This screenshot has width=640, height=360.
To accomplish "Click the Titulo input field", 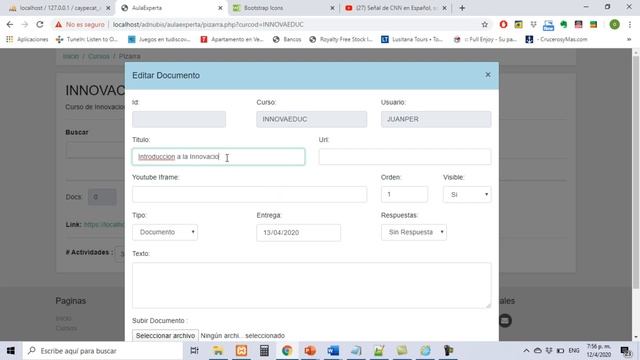I will pyautogui.click(x=218, y=157).
